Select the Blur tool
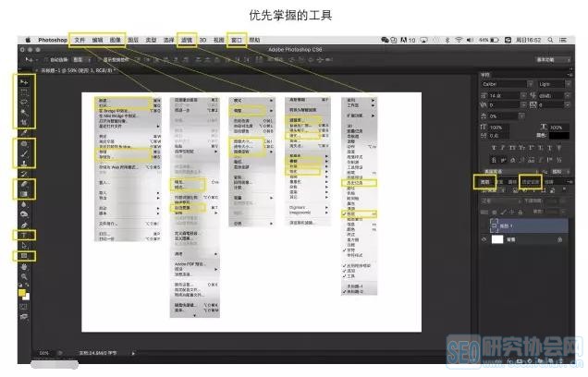 24,204
